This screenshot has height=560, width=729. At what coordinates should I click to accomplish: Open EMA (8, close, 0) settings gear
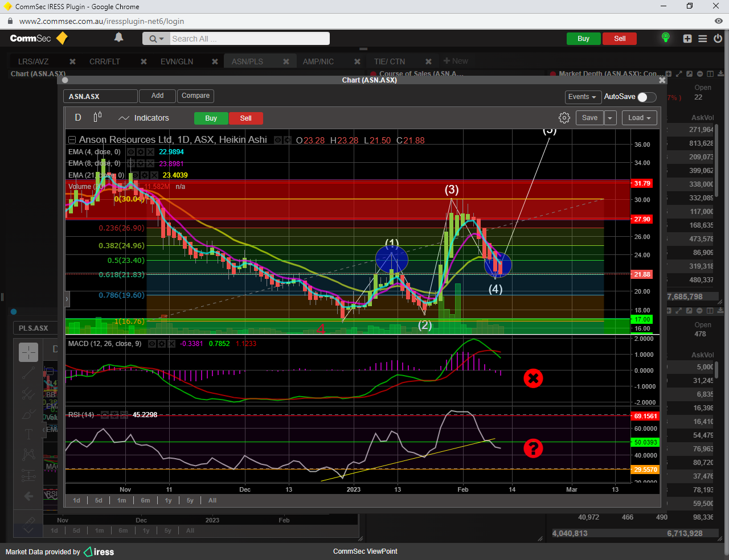click(141, 163)
